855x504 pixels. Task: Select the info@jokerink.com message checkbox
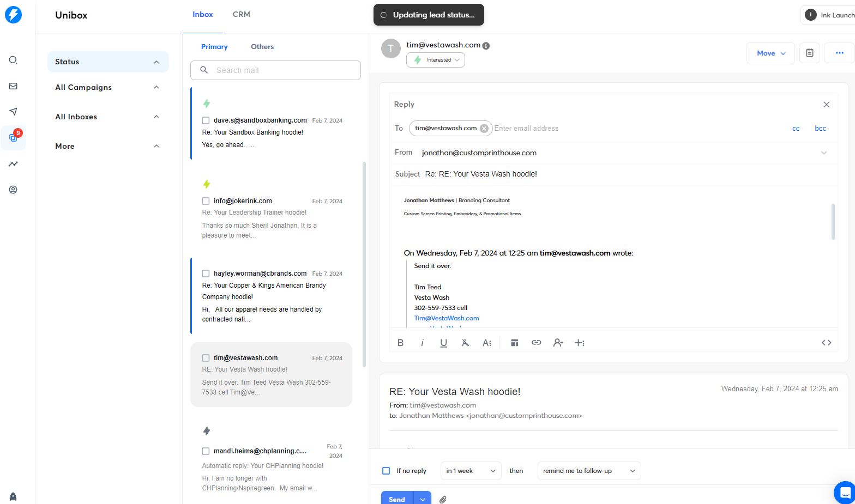pos(206,201)
